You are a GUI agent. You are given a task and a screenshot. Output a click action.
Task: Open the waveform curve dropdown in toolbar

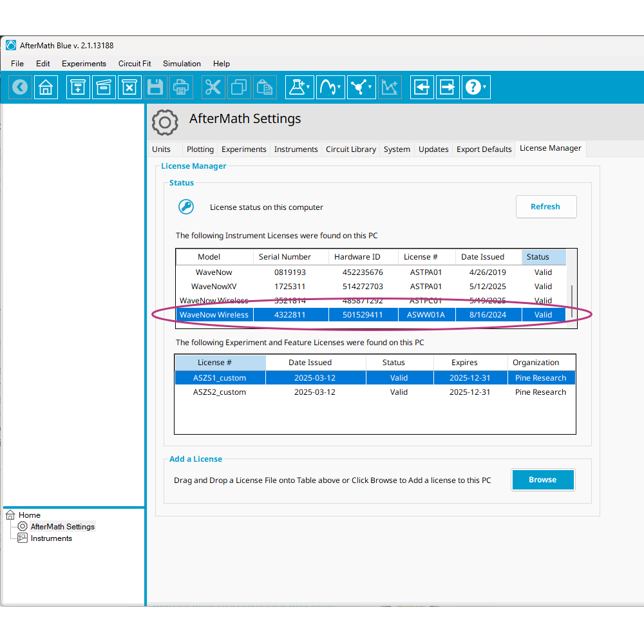(330, 87)
